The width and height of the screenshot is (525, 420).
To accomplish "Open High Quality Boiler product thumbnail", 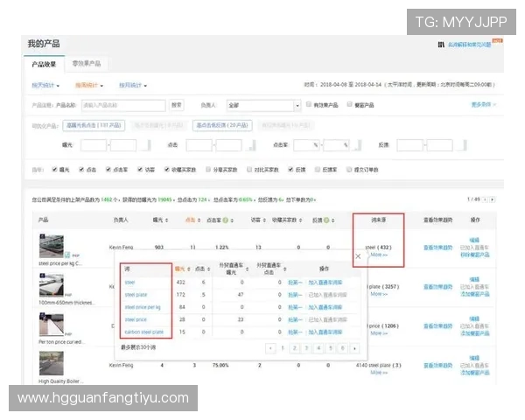I will 52,364.
